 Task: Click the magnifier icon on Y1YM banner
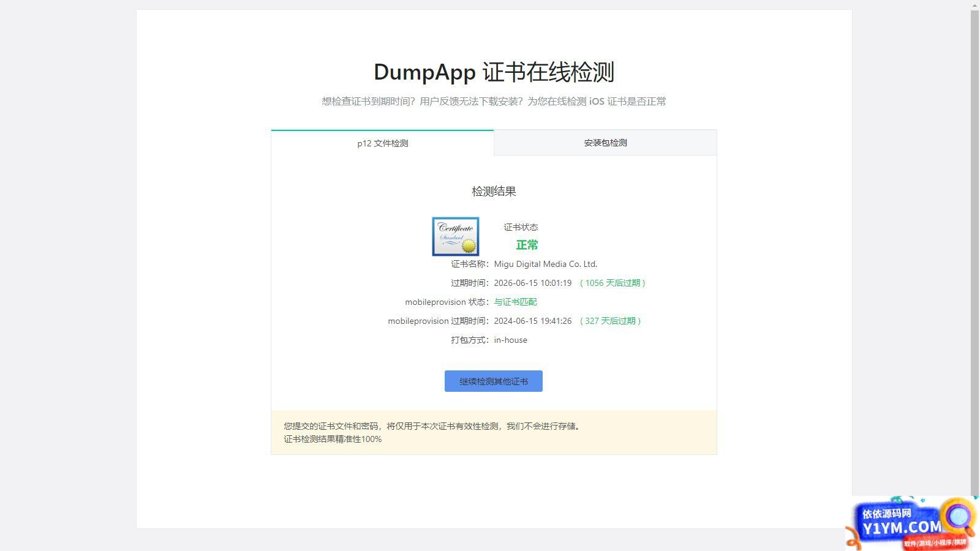pos(958,518)
